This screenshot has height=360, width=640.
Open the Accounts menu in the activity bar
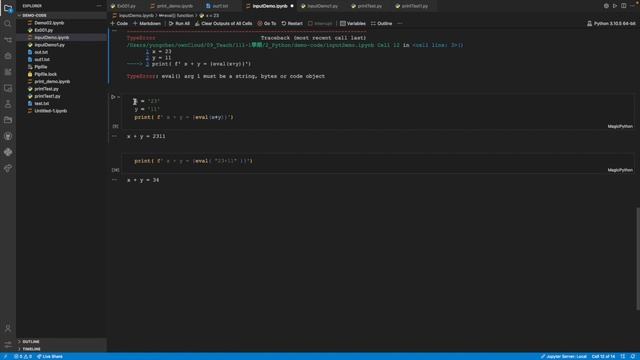coord(8,328)
